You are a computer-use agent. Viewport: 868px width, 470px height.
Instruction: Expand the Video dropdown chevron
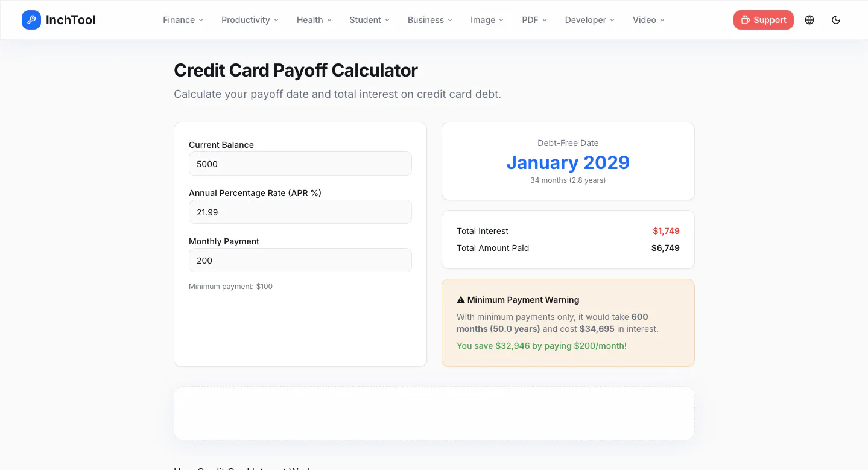(x=662, y=20)
